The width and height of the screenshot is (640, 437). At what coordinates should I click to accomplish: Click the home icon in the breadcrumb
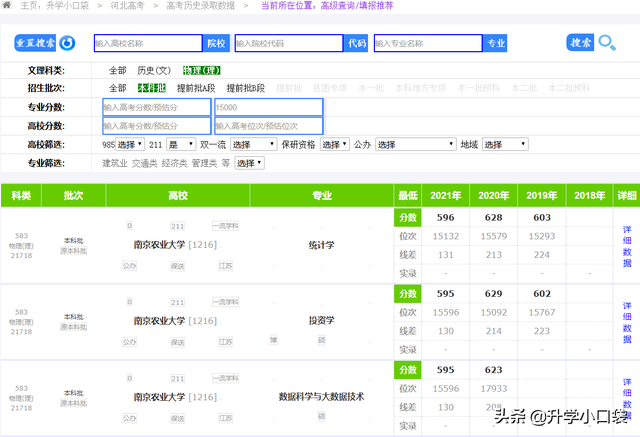7,5
